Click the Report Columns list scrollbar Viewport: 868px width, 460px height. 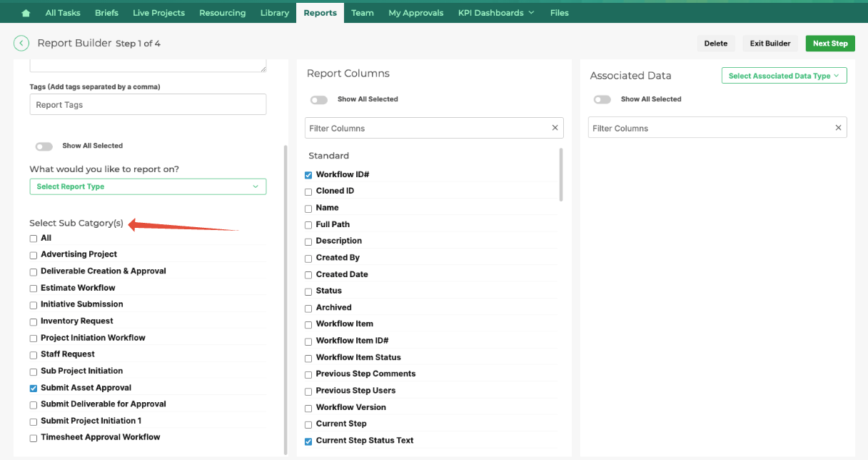pos(561,174)
